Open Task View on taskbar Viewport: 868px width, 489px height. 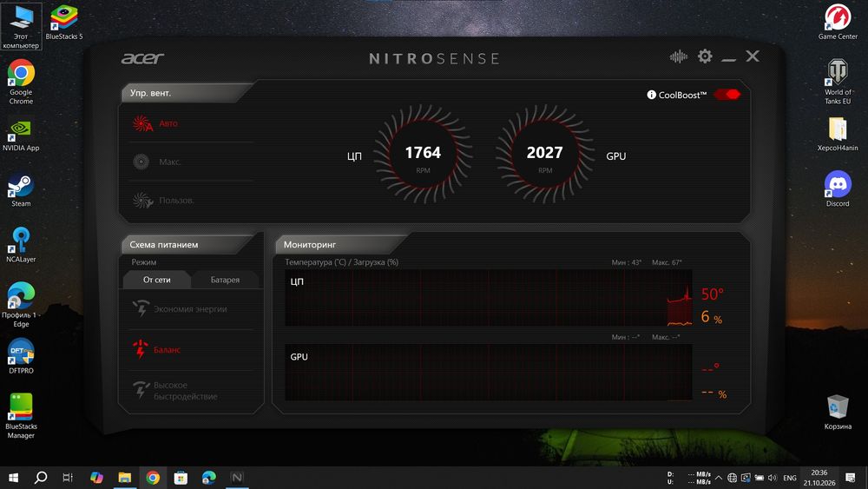point(68,478)
